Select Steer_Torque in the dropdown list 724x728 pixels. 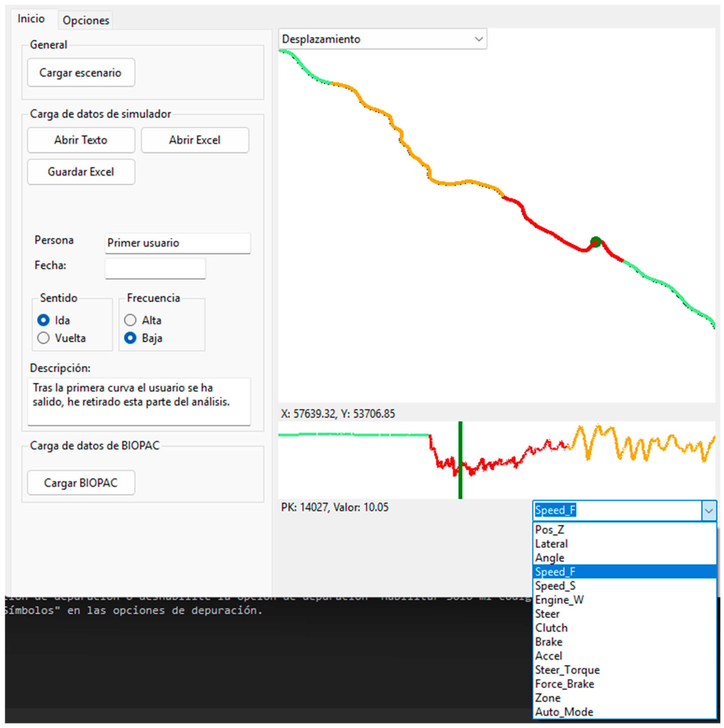pos(567,670)
